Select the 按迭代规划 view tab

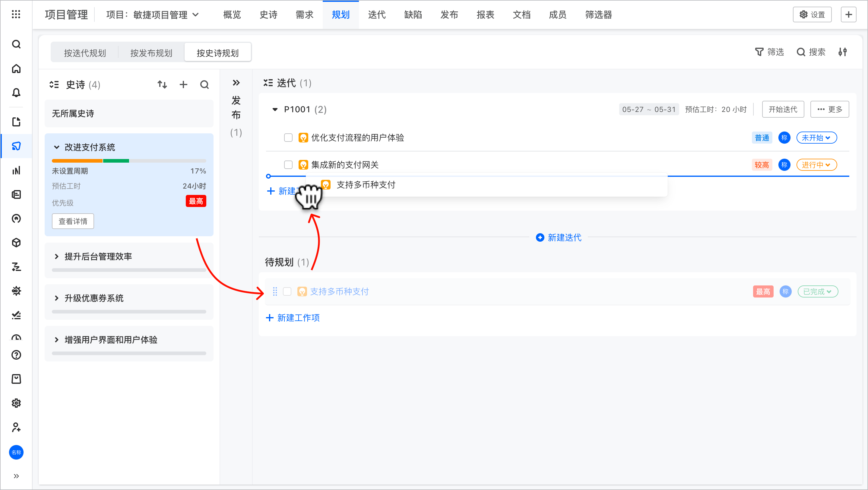pyautogui.click(x=85, y=52)
